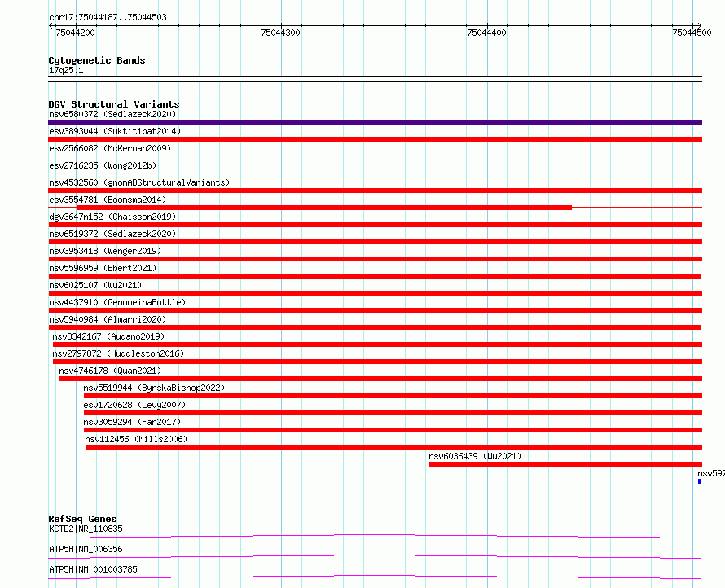The width and height of the screenshot is (725, 588).
Task: Click nsv5519944 (ByrskaBishop2022) label
Action: click(154, 388)
